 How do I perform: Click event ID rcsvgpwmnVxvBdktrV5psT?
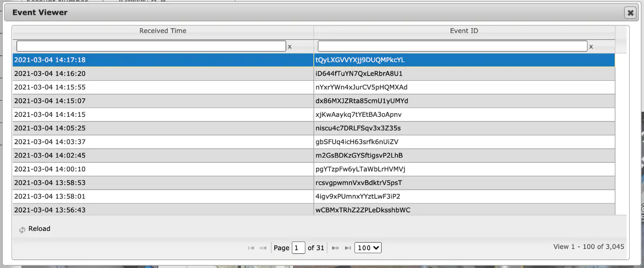click(x=359, y=183)
